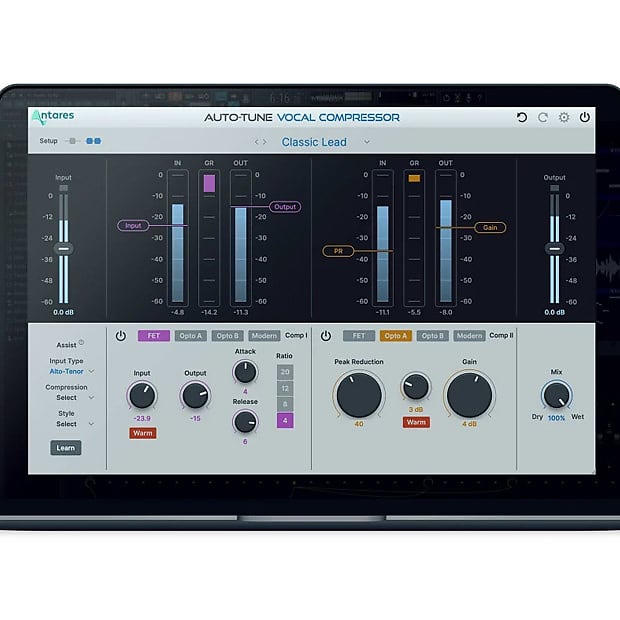This screenshot has height=620, width=620.
Task: Click the orange PR threshold handle
Action: (x=338, y=251)
